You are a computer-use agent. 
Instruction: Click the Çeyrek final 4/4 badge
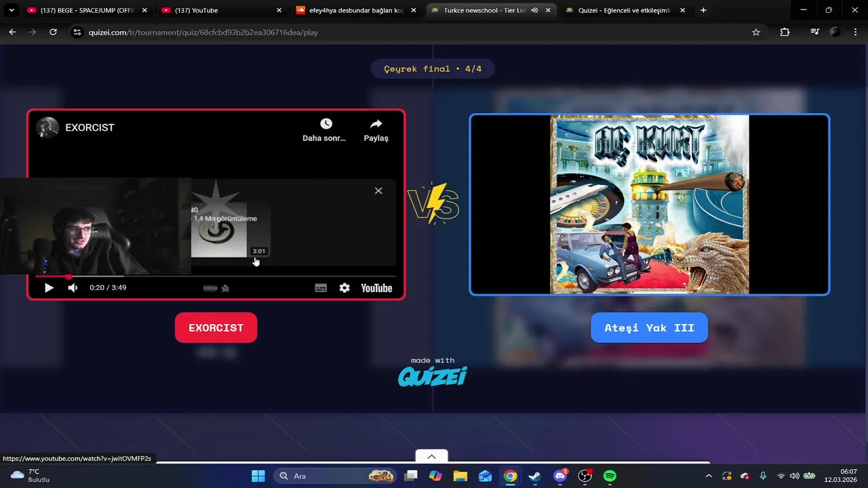433,68
